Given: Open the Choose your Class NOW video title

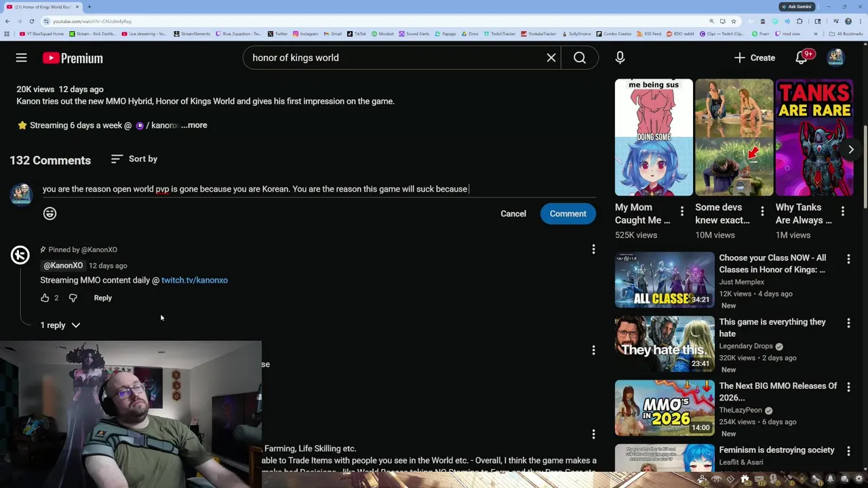Looking at the screenshot, I should 772,264.
